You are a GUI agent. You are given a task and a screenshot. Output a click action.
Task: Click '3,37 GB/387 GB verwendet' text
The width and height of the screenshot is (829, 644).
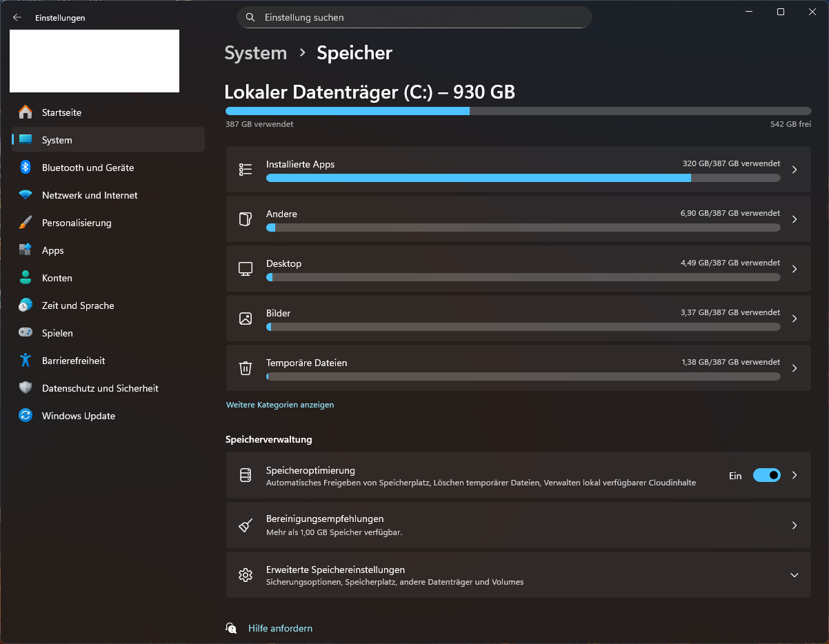(x=730, y=312)
